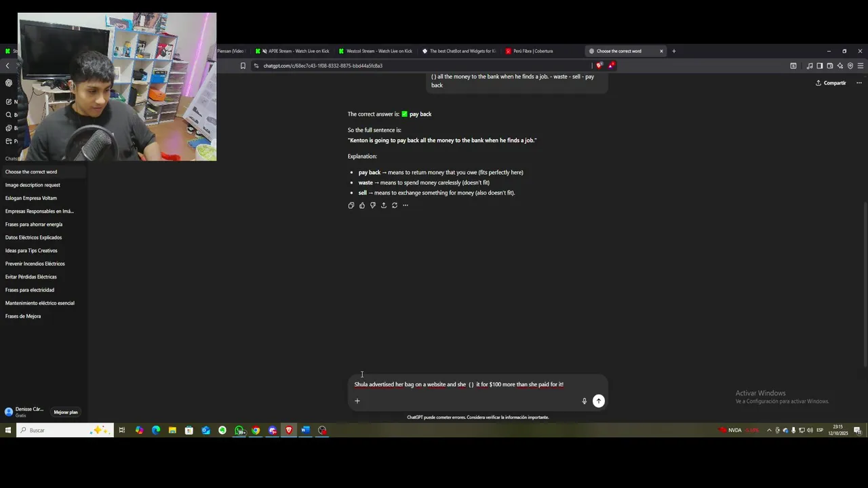Open the browser hamburger menu
868x488 pixels.
point(861,66)
